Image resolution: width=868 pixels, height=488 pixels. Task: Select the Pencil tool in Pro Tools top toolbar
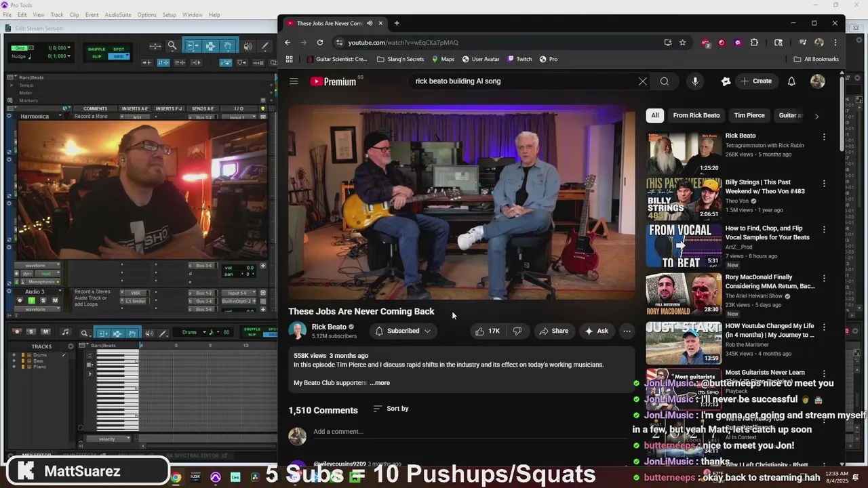tap(264, 46)
